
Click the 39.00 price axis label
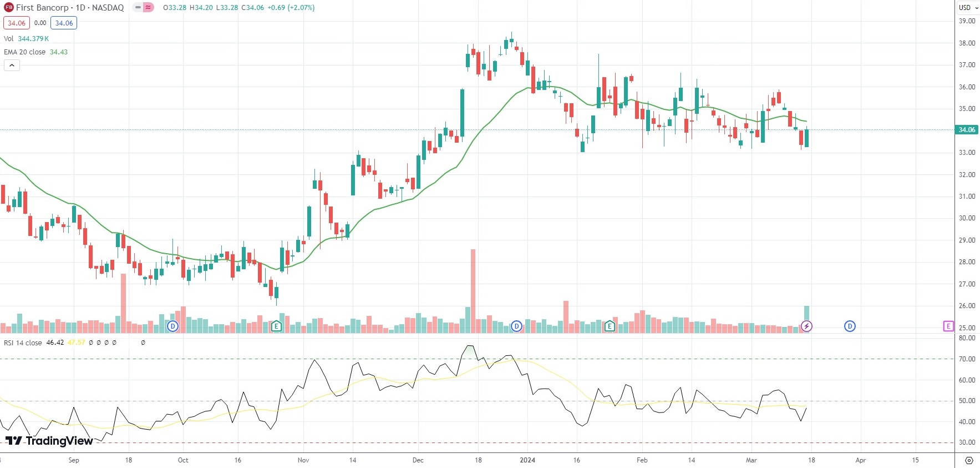click(x=967, y=21)
